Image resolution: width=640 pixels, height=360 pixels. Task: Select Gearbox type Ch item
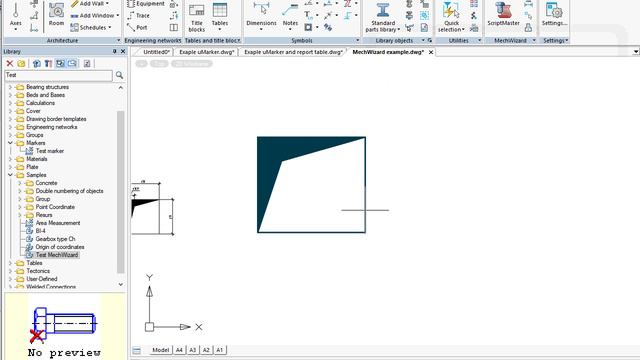tap(55, 239)
